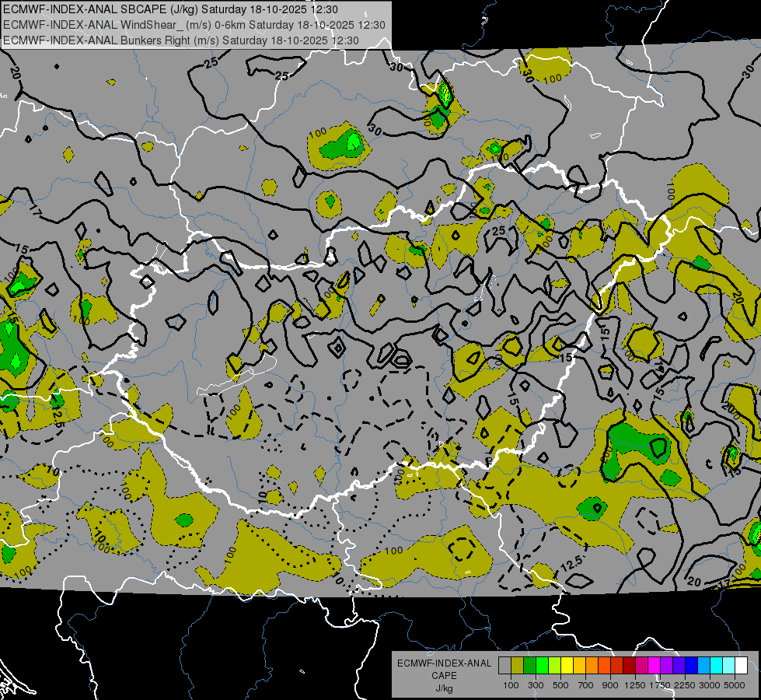Click the Bunkers Right (m/s) title line
761x700 pixels.
coord(181,40)
